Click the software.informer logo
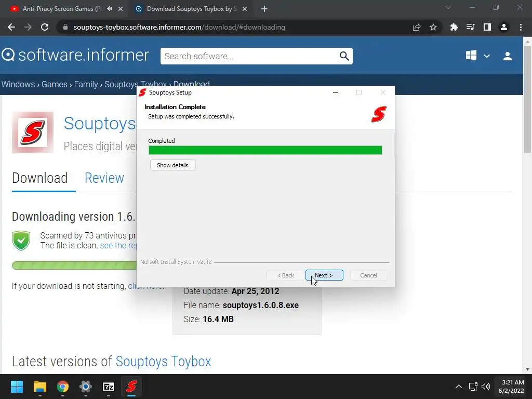 pos(75,55)
